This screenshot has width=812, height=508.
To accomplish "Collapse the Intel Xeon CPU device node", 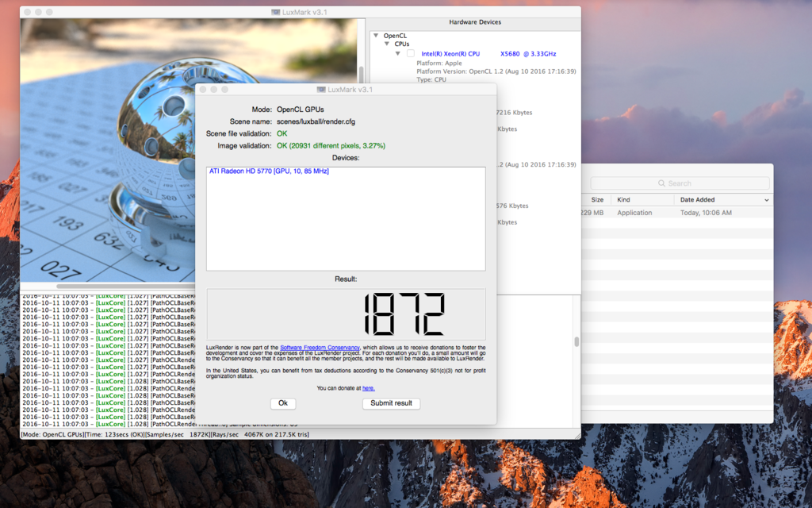I will pyautogui.click(x=398, y=53).
